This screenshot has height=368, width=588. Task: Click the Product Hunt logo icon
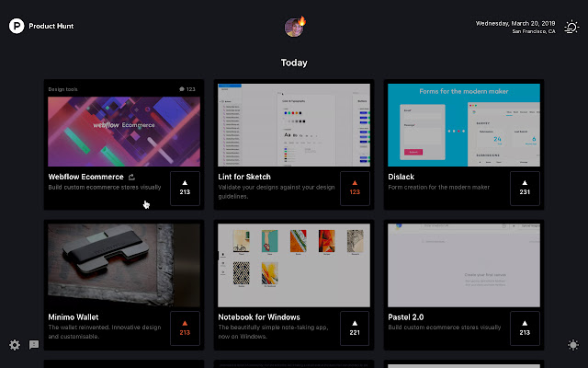17,26
